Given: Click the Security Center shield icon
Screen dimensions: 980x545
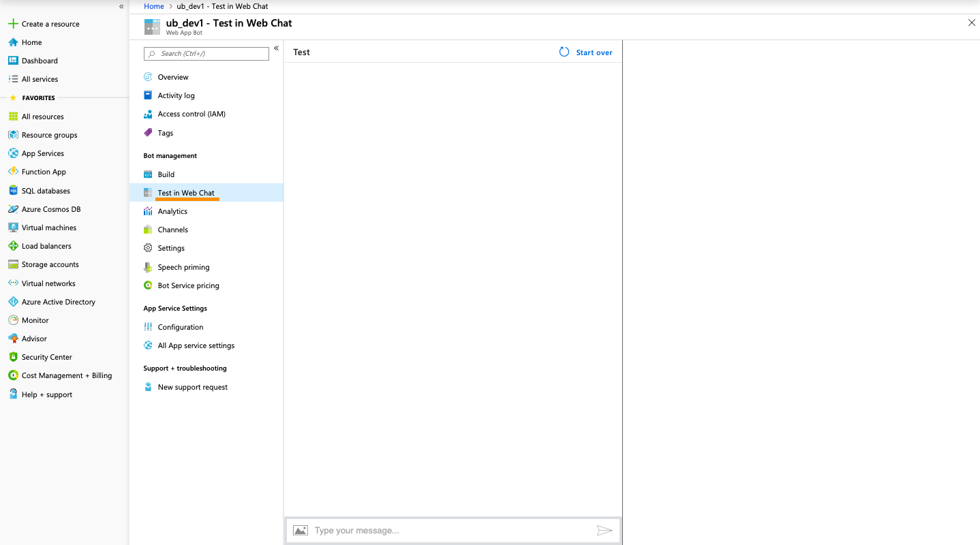Looking at the screenshot, I should tap(13, 357).
